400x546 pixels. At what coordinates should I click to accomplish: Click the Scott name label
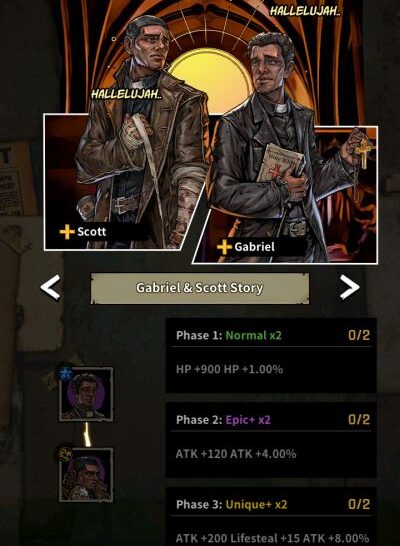pos(92,232)
